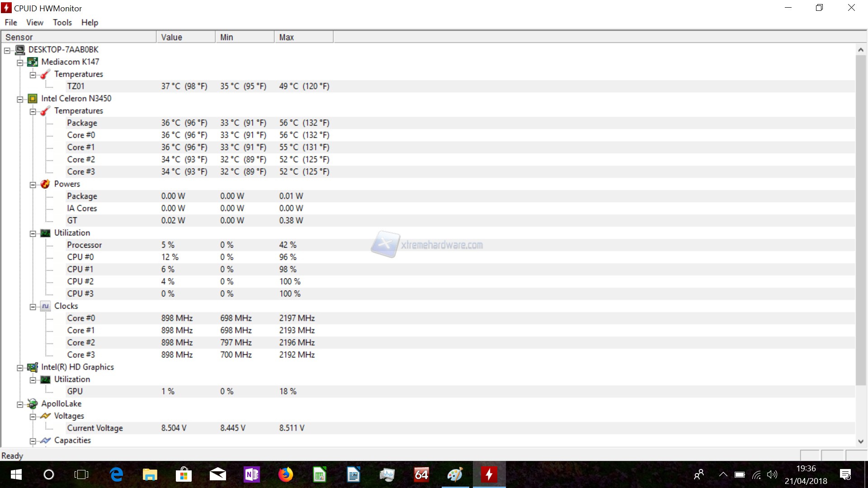868x488 pixels.
Task: Click the vertical scrollbar down arrow
Action: pos(860,441)
